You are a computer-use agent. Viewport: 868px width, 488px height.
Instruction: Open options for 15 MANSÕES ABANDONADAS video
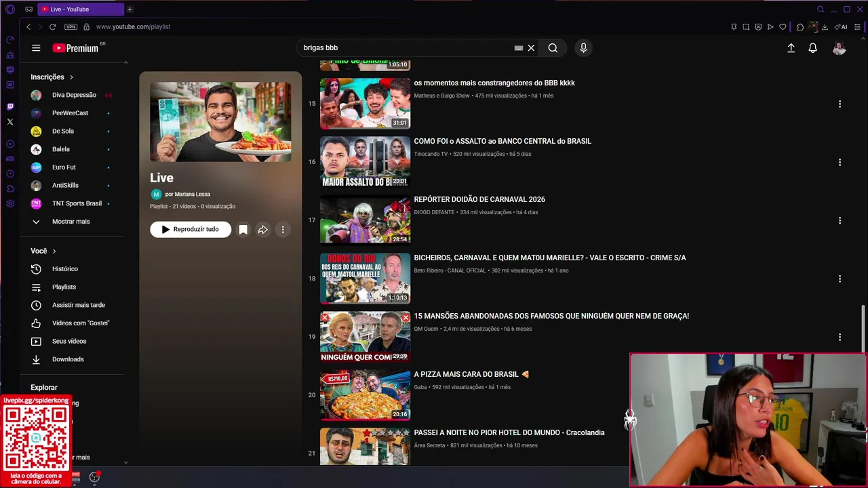840,338
